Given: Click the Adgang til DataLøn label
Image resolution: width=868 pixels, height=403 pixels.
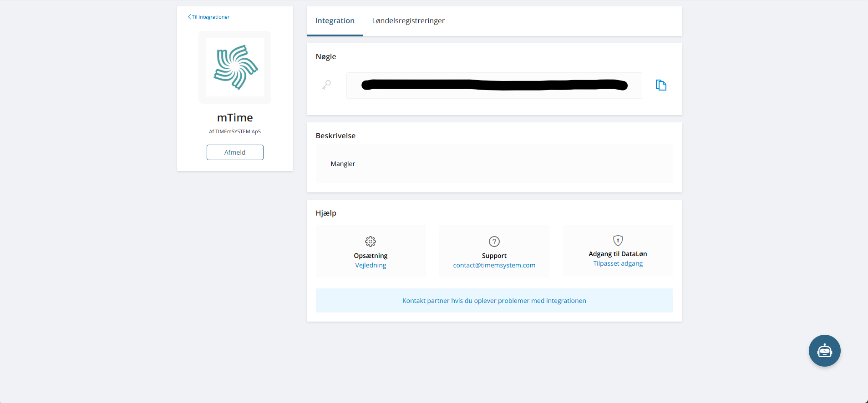Looking at the screenshot, I should [x=618, y=254].
